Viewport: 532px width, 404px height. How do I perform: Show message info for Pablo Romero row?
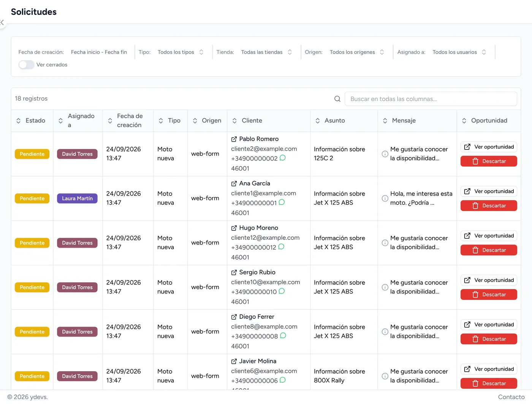pyautogui.click(x=385, y=154)
